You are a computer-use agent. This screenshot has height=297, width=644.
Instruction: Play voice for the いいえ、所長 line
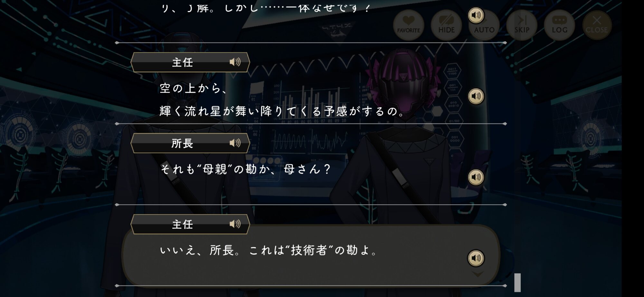(x=476, y=258)
